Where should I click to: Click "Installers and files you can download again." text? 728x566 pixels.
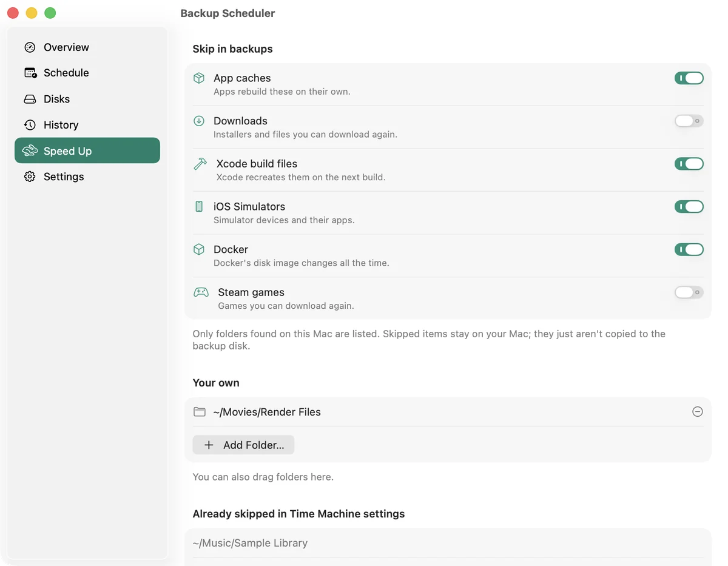click(x=305, y=135)
